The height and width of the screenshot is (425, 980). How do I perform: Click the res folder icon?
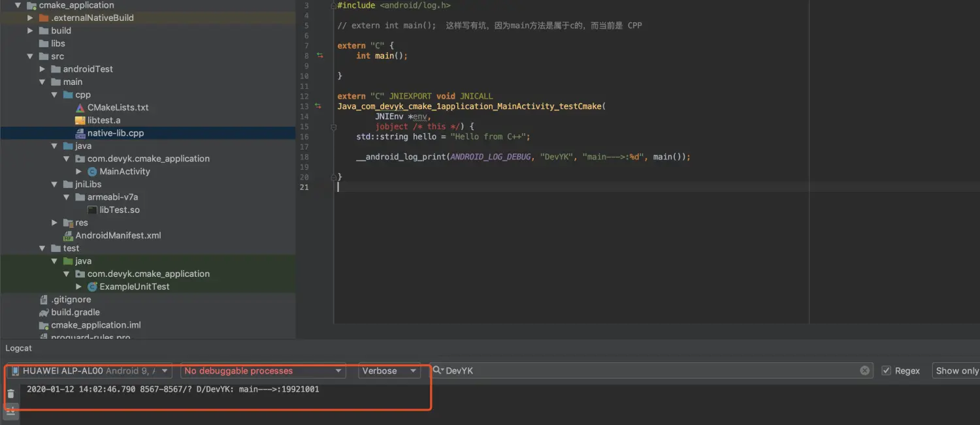tap(68, 223)
